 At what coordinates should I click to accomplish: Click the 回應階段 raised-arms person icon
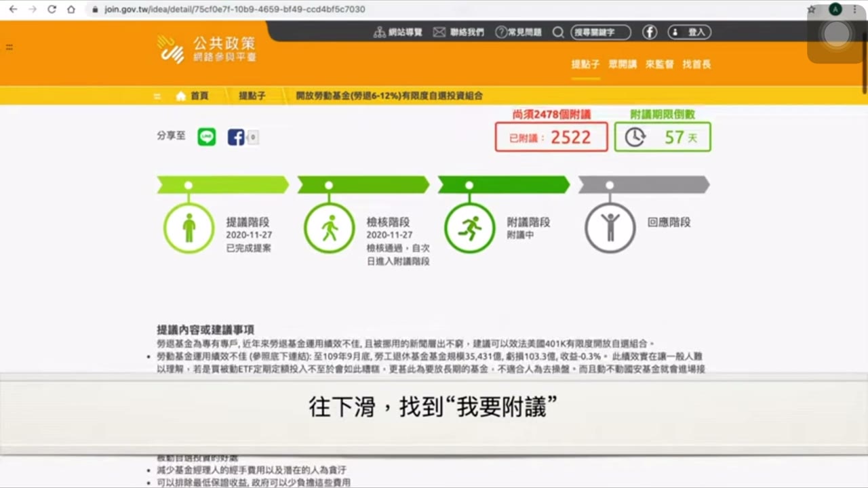(x=610, y=228)
